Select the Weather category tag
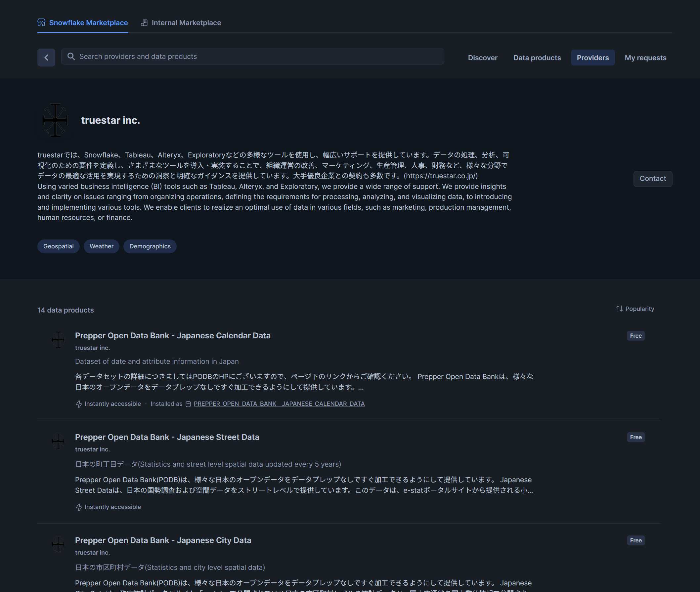This screenshot has height=592, width=700. pos(101,246)
